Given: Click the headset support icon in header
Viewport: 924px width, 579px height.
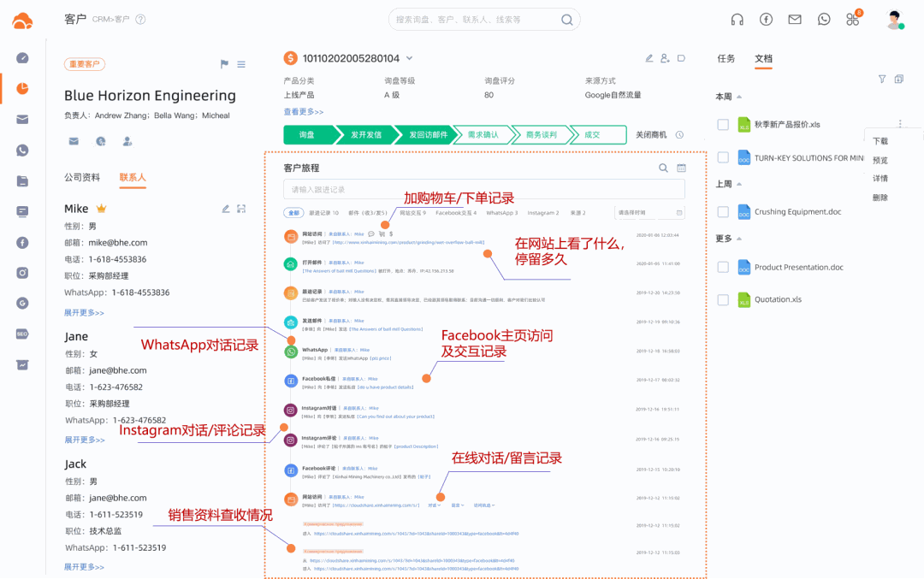Looking at the screenshot, I should pos(737,20).
